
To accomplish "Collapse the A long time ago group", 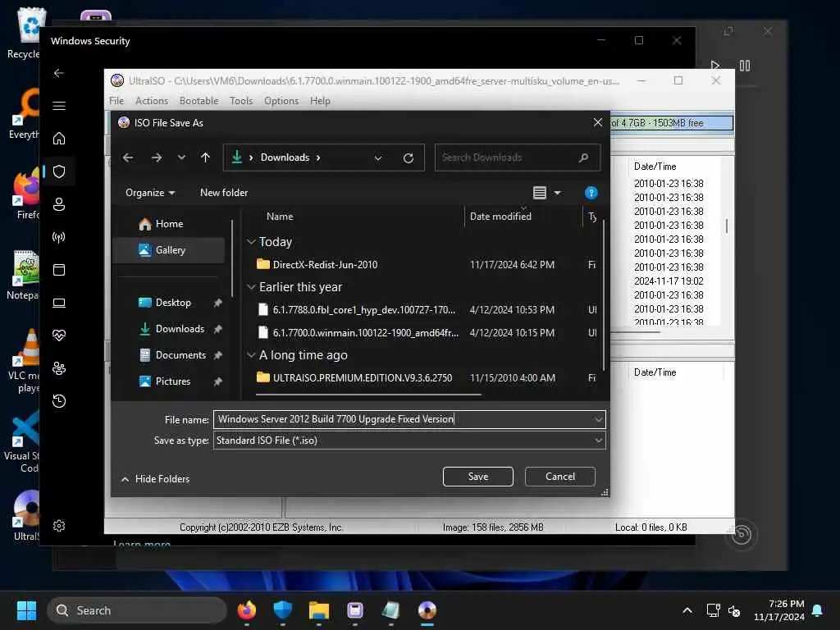I will pos(251,355).
